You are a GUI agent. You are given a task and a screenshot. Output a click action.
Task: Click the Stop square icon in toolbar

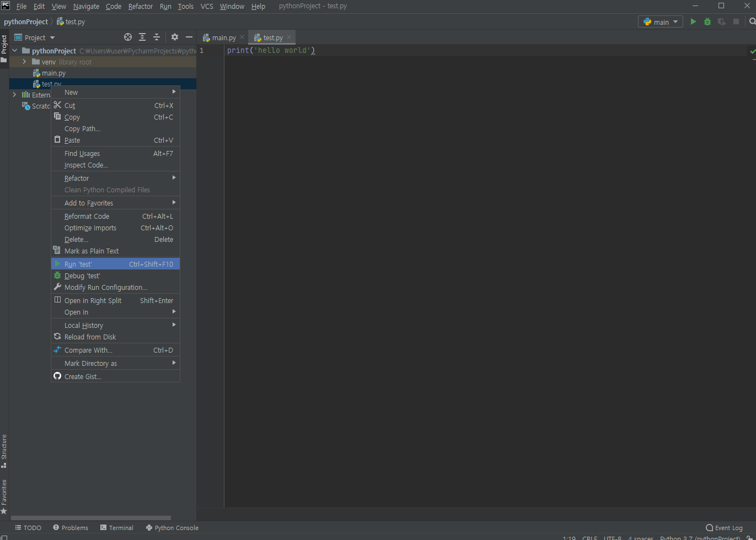click(x=736, y=22)
